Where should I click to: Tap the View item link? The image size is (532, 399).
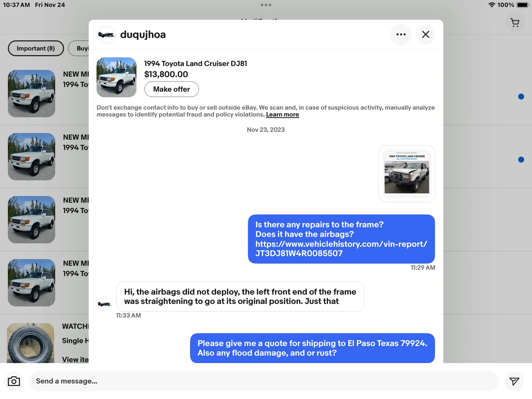click(x=75, y=359)
